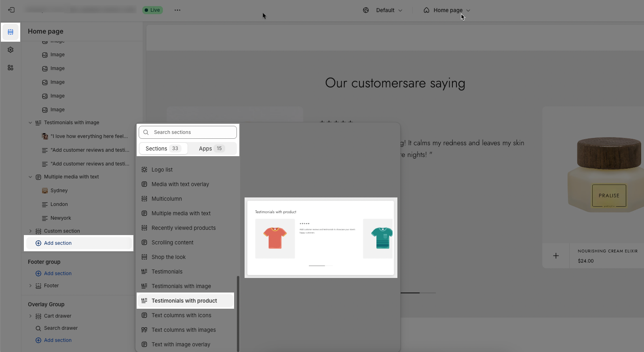Screen dimensions: 644x352
Task: Click the Testimonials with product preview thumbnail
Action: click(321, 238)
